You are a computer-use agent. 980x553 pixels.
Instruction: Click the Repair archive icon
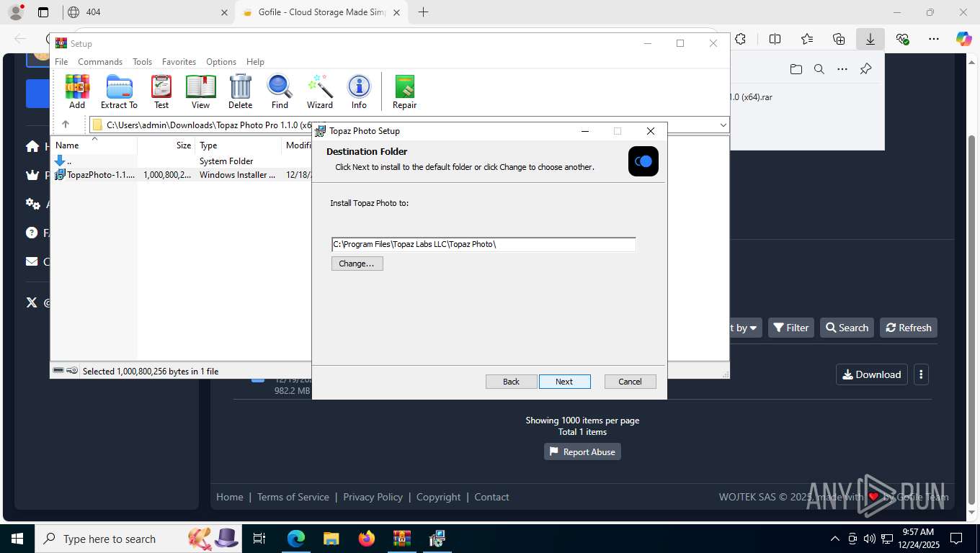[x=404, y=91]
